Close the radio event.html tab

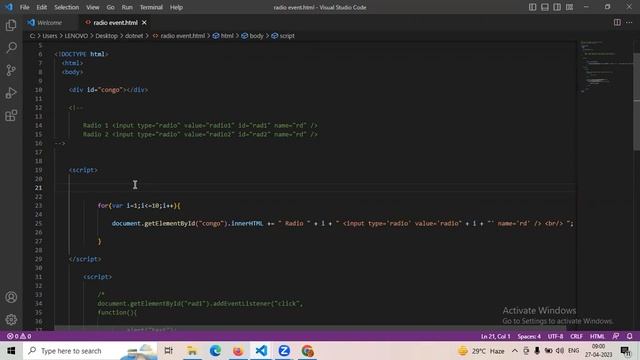coord(144,23)
